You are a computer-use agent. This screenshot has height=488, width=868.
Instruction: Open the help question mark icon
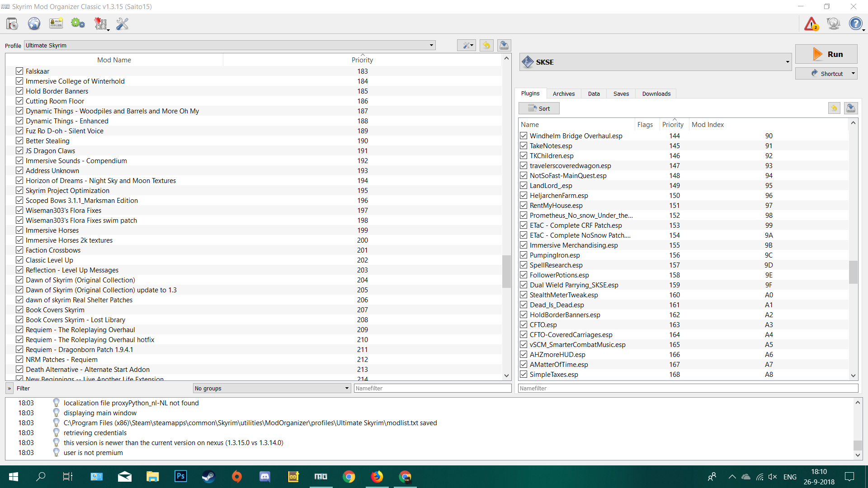[x=855, y=23]
